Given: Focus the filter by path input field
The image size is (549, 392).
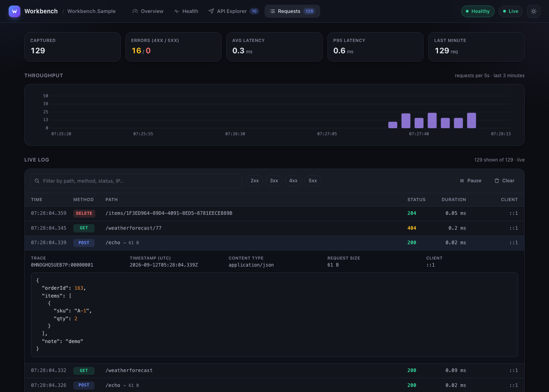Looking at the screenshot, I should 136,181.
